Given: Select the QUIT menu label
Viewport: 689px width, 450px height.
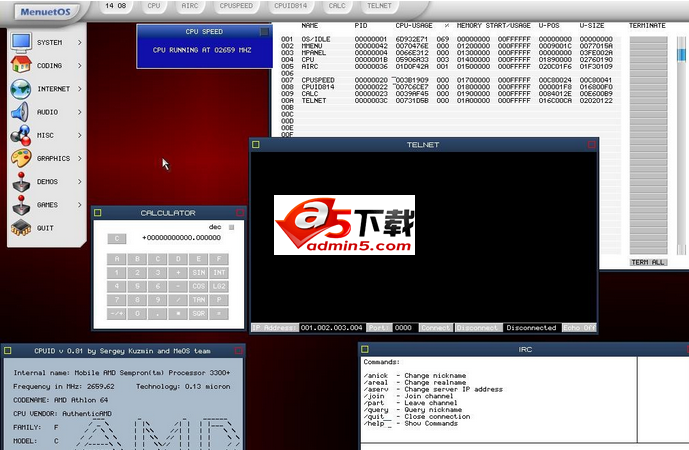Looking at the screenshot, I should pyautogui.click(x=45, y=228).
